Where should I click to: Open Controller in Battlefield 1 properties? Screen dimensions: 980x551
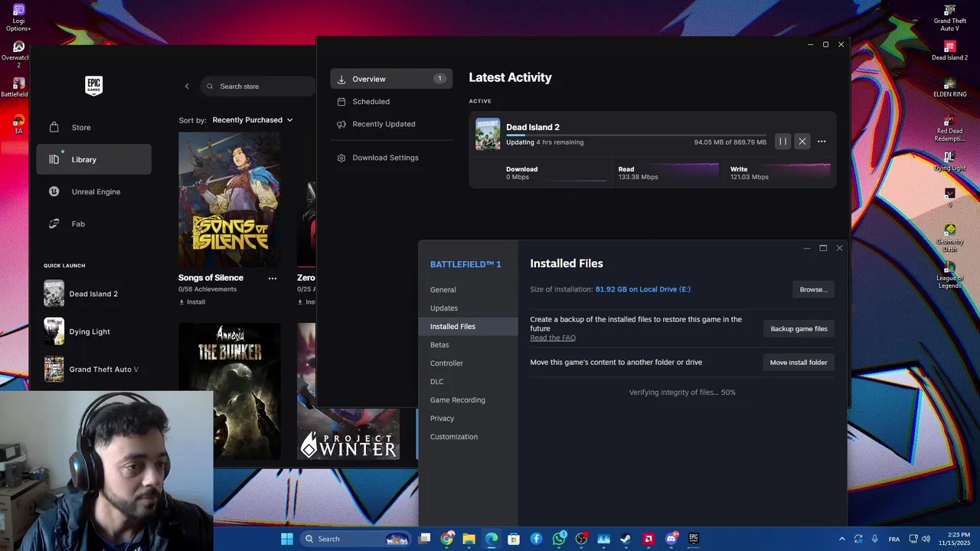point(469,364)
